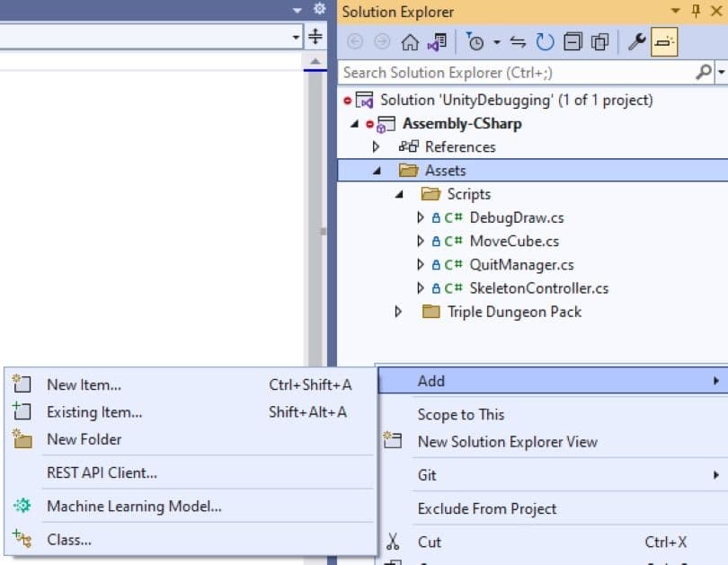Choose New Item from the Add menu
The height and width of the screenshot is (565, 728).
click(83, 384)
